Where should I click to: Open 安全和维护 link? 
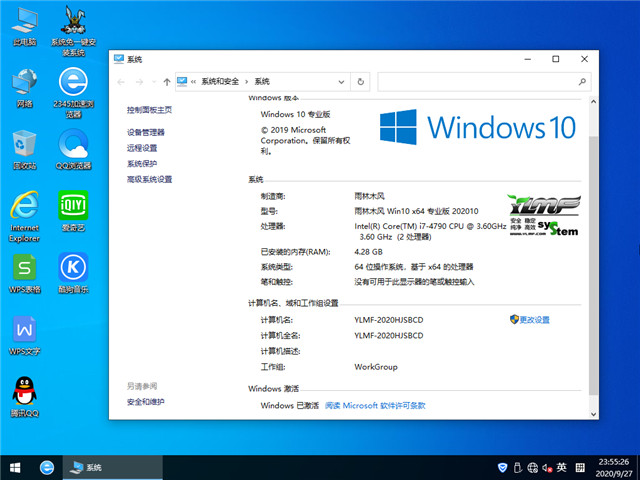point(145,402)
